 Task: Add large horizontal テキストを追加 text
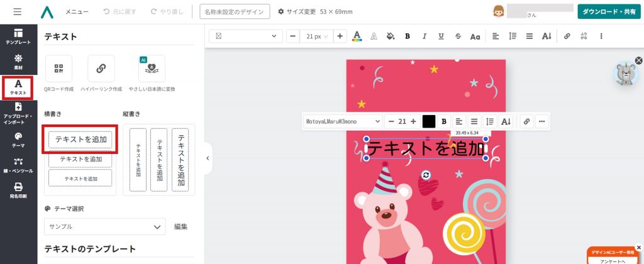click(x=80, y=140)
